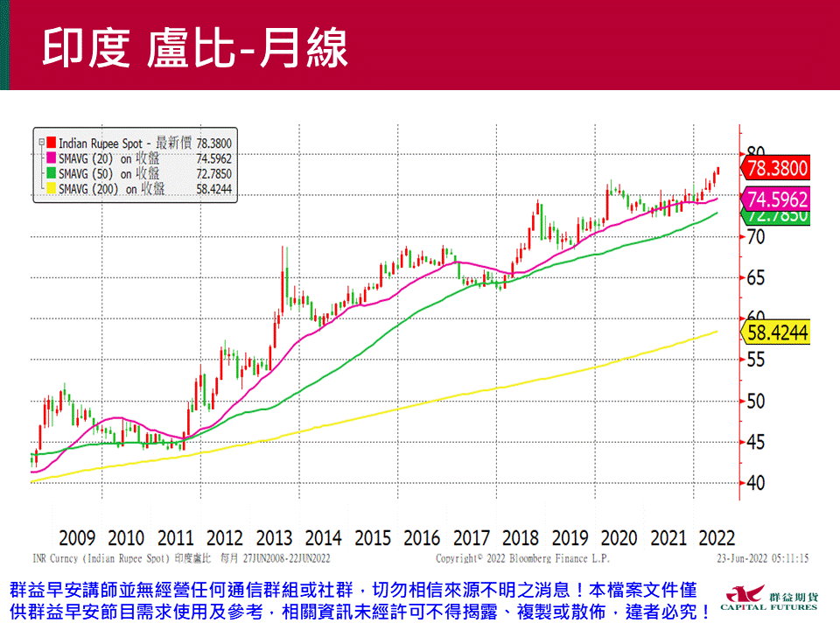This screenshot has width=840, height=630.
Task: Click the 55 y-axis label
Action: (x=756, y=360)
